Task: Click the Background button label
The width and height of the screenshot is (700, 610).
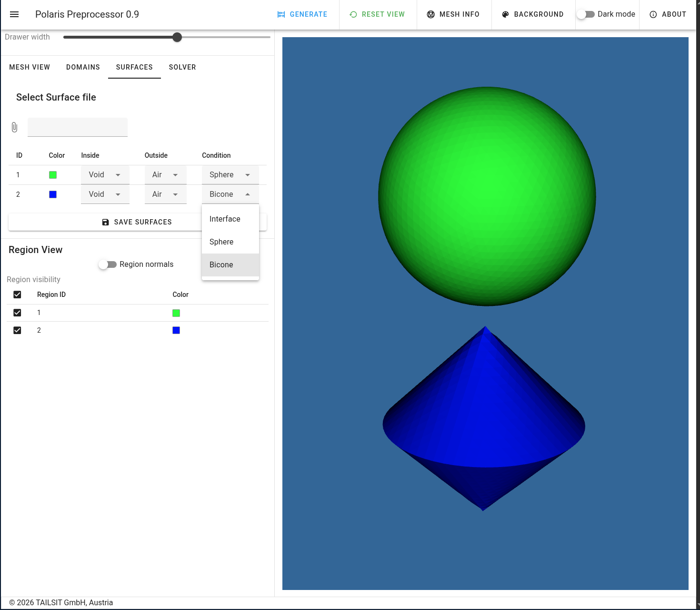Action: [539, 14]
